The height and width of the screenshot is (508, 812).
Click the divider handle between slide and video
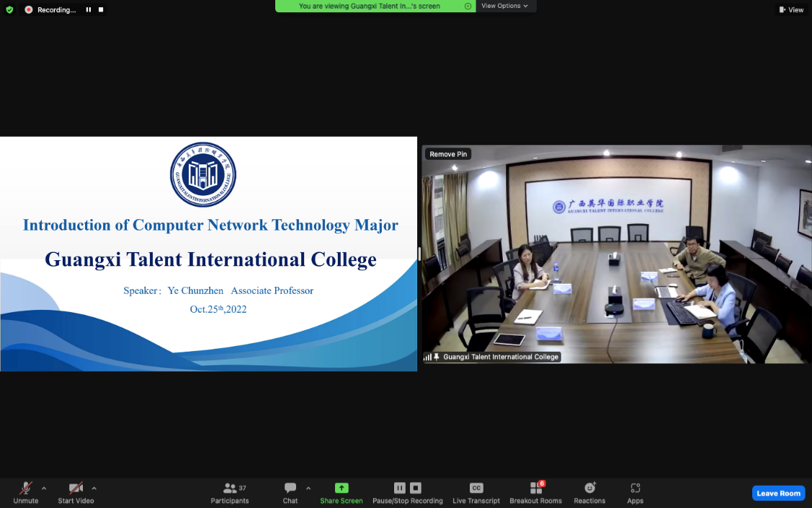[419, 254]
